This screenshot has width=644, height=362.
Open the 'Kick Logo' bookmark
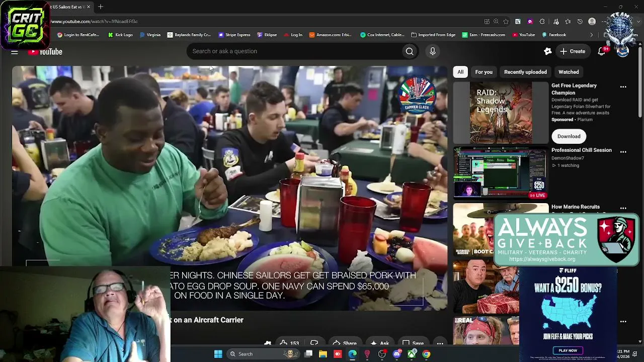pos(121,35)
